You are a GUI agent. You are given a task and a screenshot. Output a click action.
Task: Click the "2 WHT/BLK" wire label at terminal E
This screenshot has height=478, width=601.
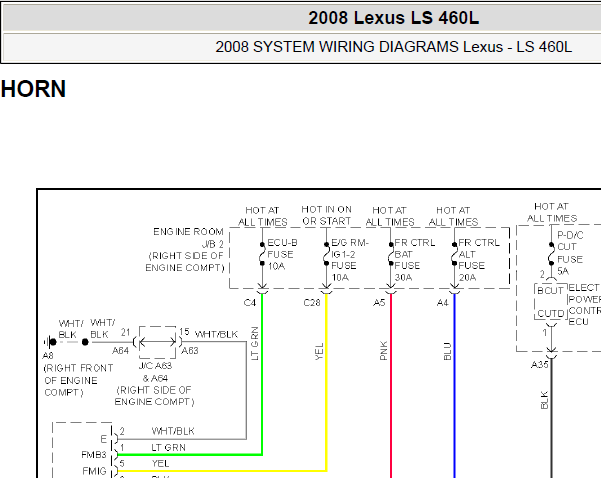pyautogui.click(x=157, y=431)
